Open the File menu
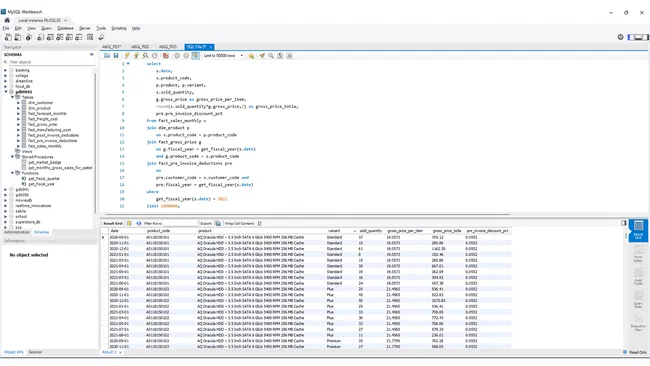This screenshot has height=366, width=650. click(6, 28)
